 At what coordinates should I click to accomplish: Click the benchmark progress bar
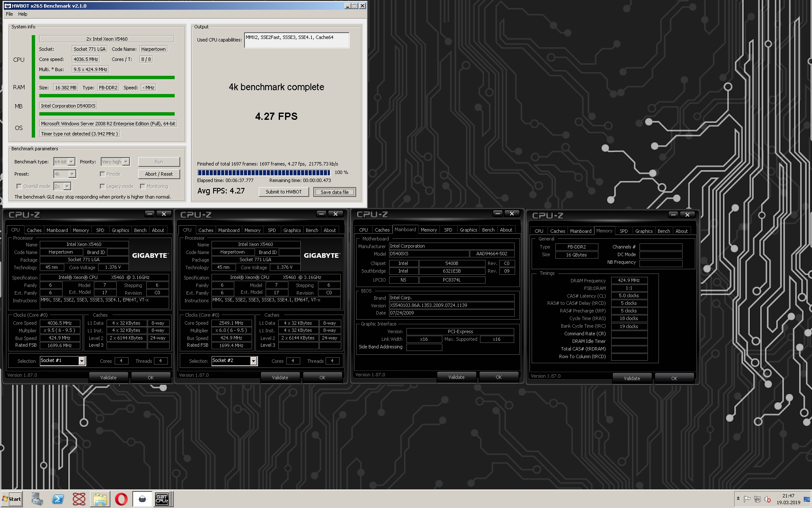tap(264, 172)
